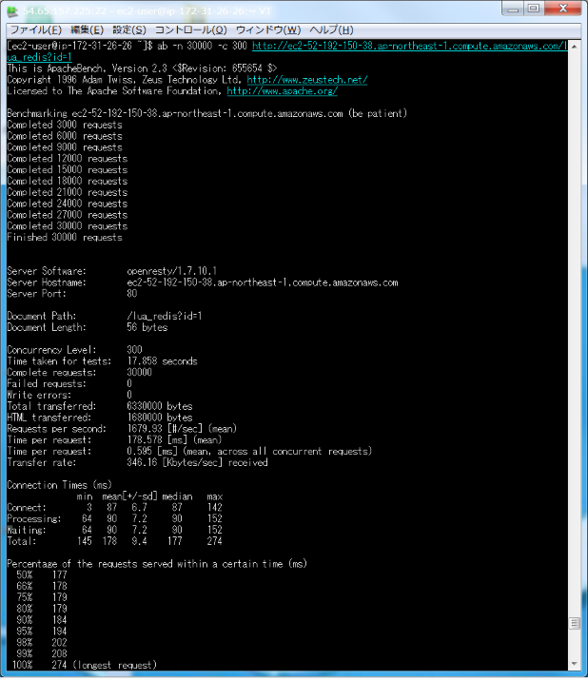Maximize the terminal window

coord(534,9)
